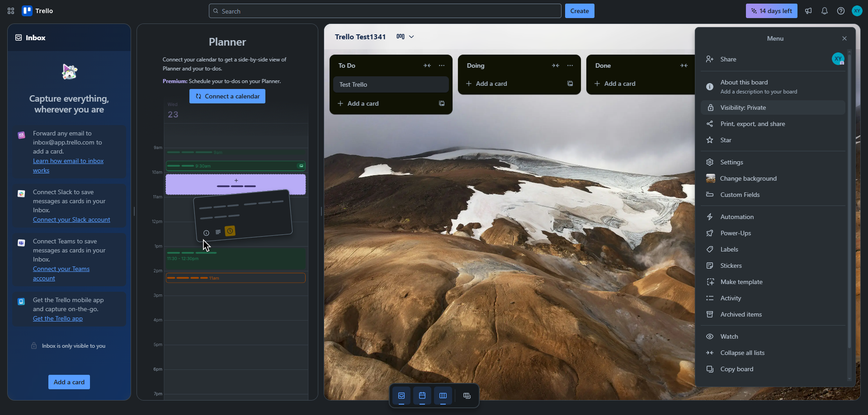Toggle Planner panel in bottom switcher
Image resolution: width=868 pixels, height=415 pixels.
(422, 396)
